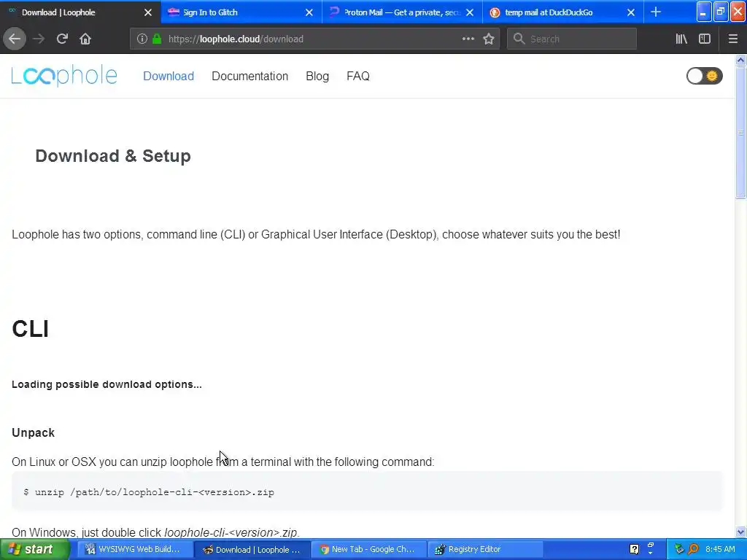Bookmark this page with the star icon
The height and width of the screenshot is (560, 747).
(489, 39)
